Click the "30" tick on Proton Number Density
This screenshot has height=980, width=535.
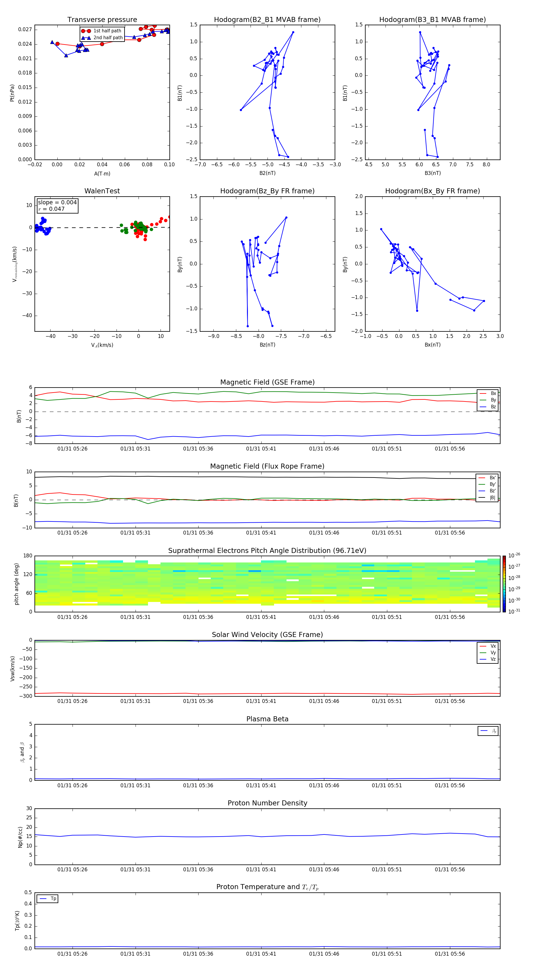pos(29,808)
